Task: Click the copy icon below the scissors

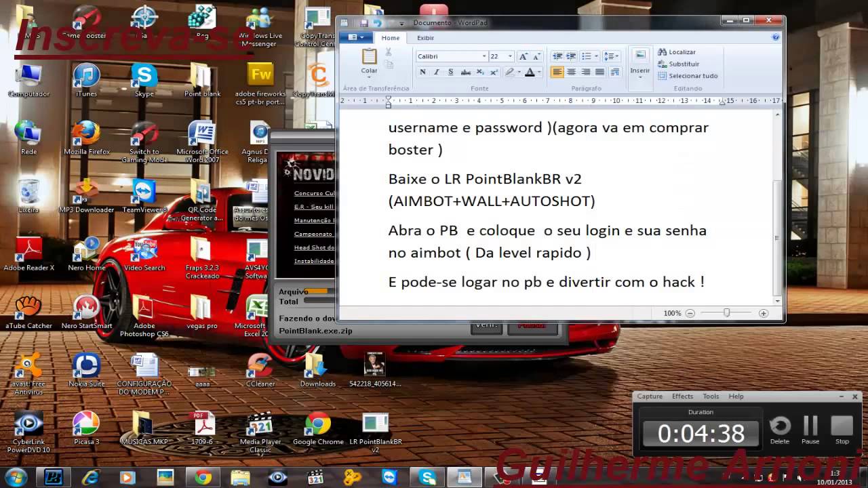Action: tap(389, 64)
